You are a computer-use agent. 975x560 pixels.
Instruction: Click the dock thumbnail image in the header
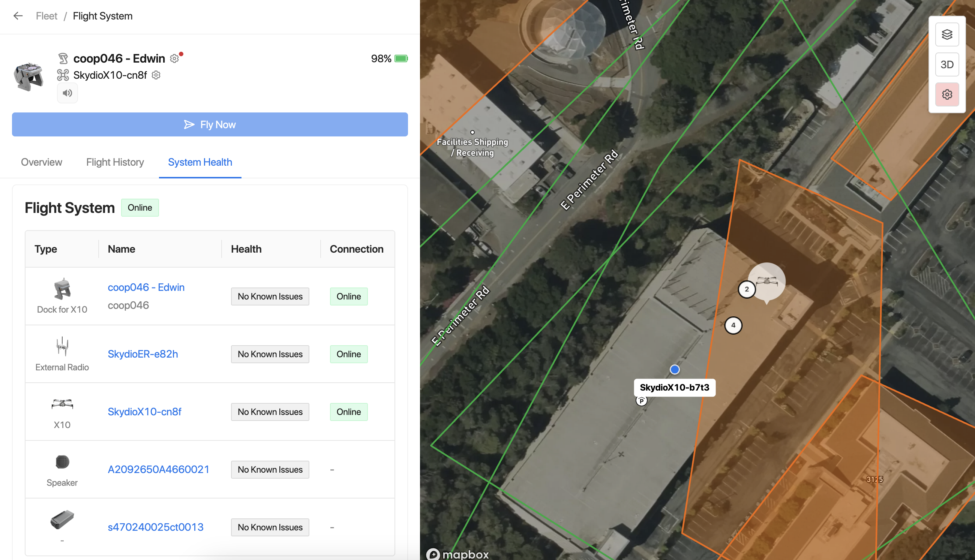(29, 76)
